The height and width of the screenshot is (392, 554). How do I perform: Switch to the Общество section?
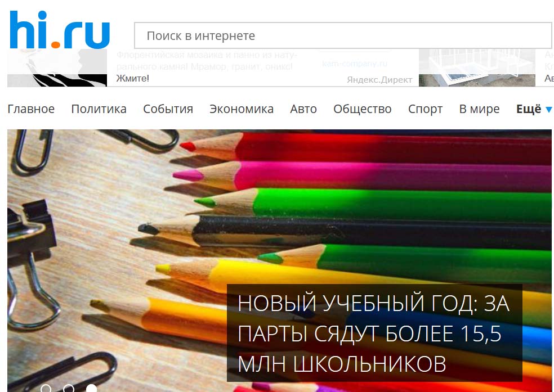coord(363,109)
